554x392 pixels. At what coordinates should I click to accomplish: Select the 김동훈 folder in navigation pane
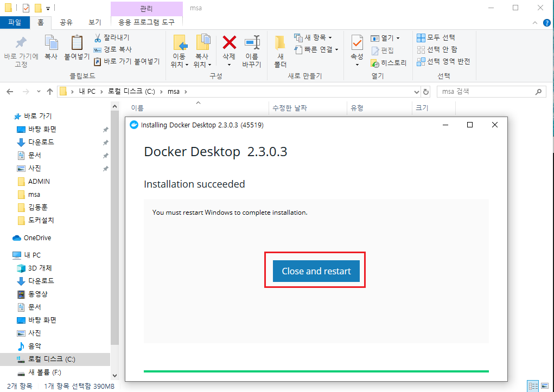[37, 207]
